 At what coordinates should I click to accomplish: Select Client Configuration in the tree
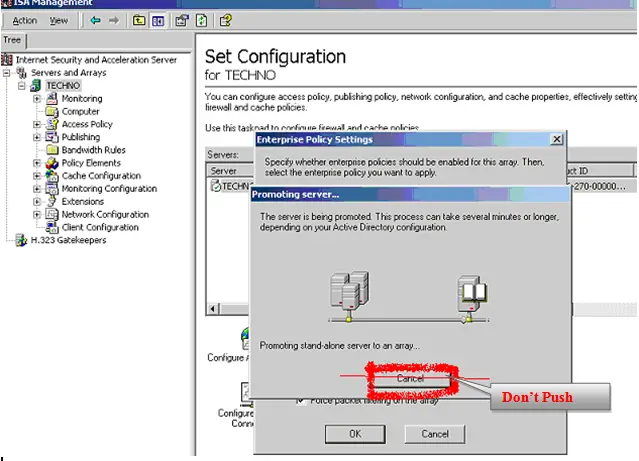pos(100,227)
